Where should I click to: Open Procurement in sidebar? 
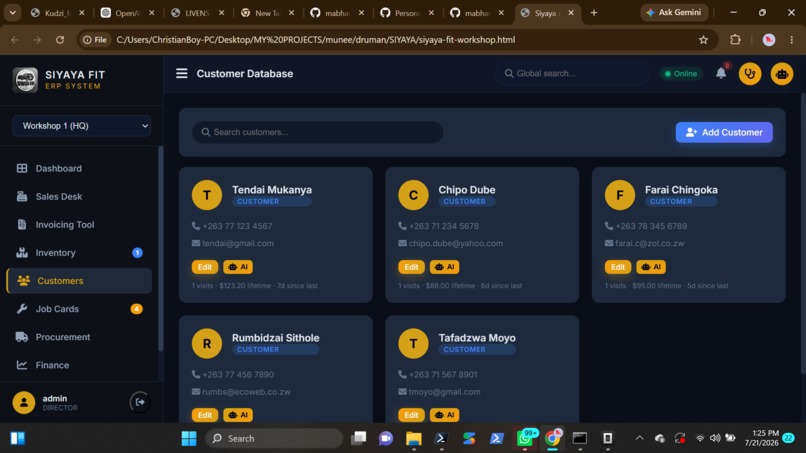80,337
